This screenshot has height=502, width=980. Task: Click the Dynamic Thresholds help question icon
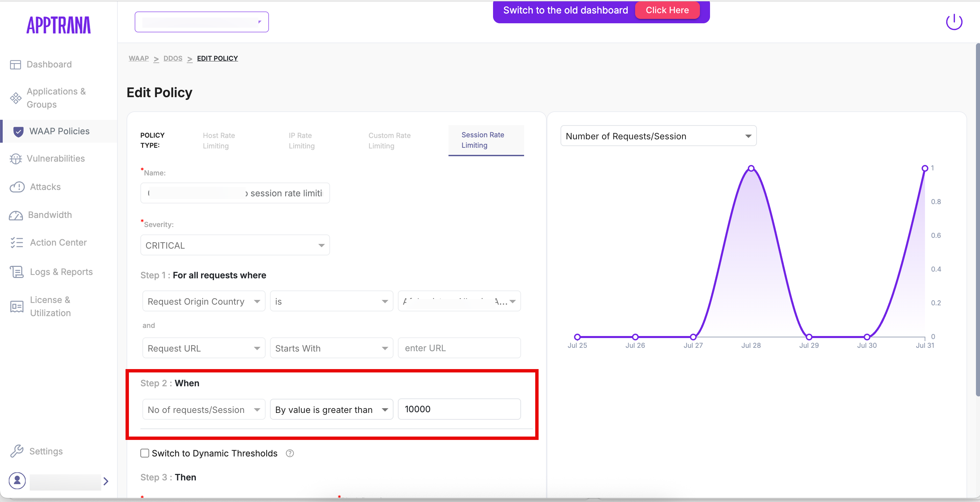pos(290,453)
